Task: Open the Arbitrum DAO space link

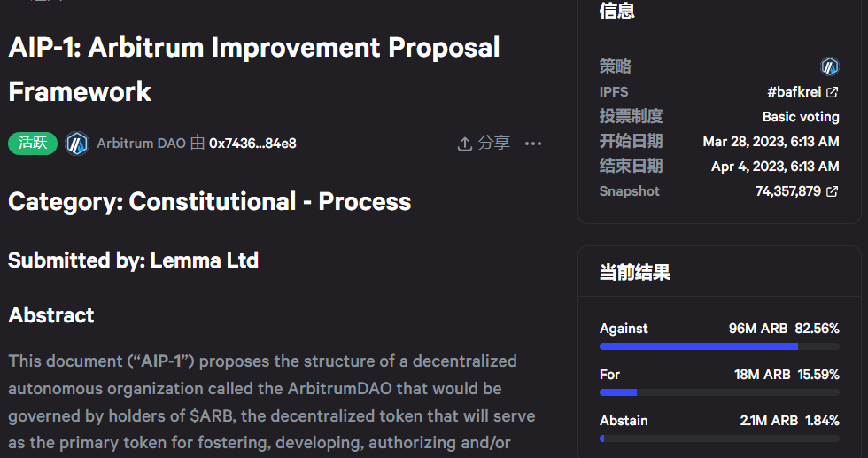Action: (x=141, y=144)
